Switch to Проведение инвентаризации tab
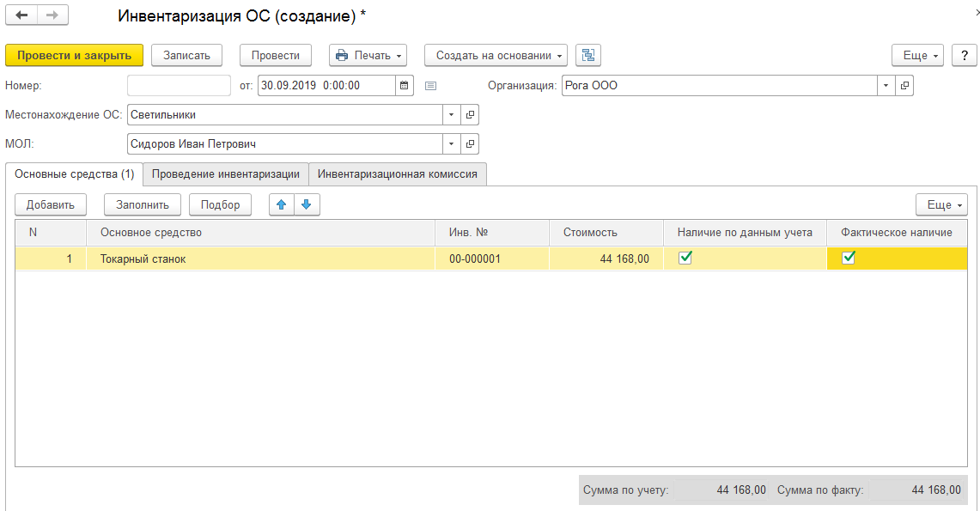980x511 pixels. pos(226,173)
